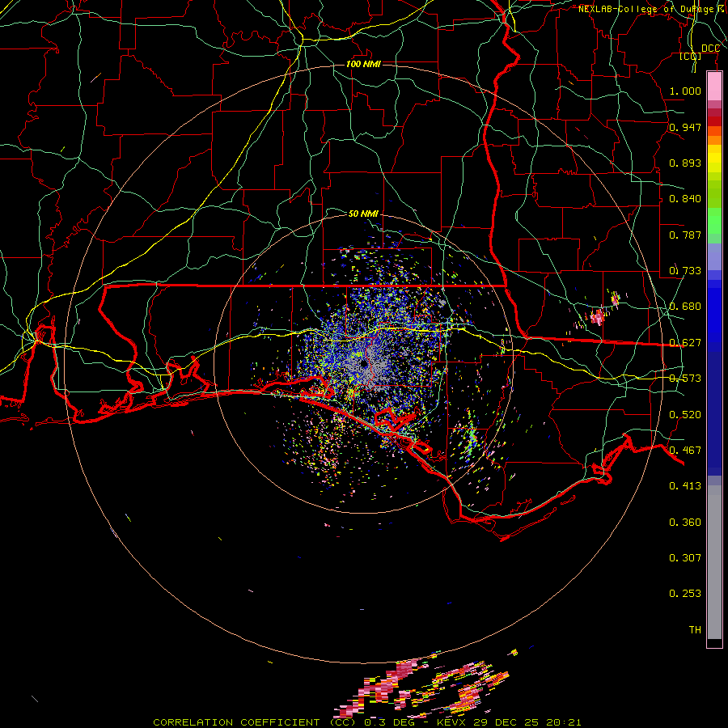Click the 50 NMI range ring label
728x728 pixels.
(x=363, y=214)
